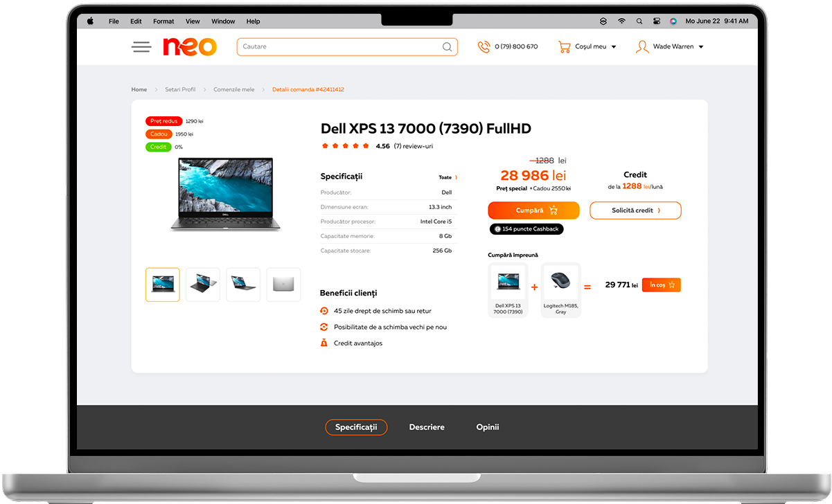Click the Solicită credit button
Image resolution: width=832 pixels, height=504 pixels.
pyautogui.click(x=635, y=210)
